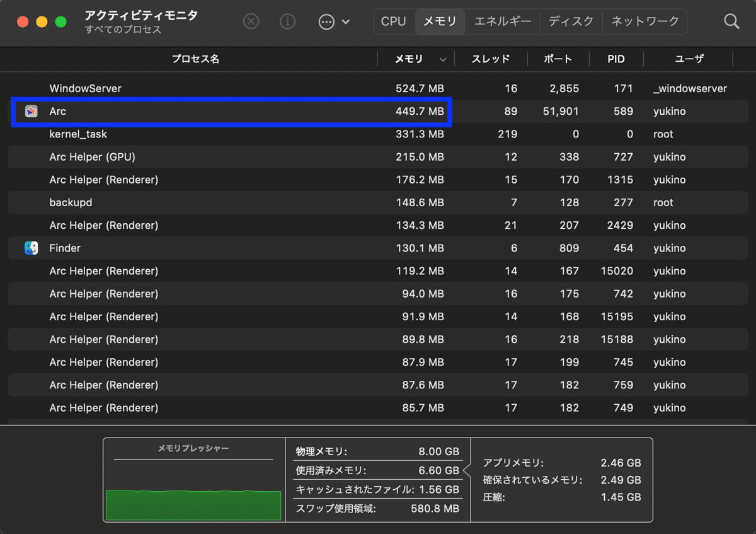
Task: Sort by the スレッド column header
Action: 491,59
